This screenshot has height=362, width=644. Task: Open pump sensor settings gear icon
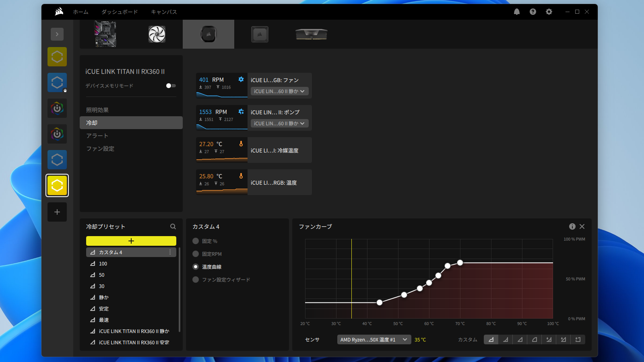(x=241, y=111)
